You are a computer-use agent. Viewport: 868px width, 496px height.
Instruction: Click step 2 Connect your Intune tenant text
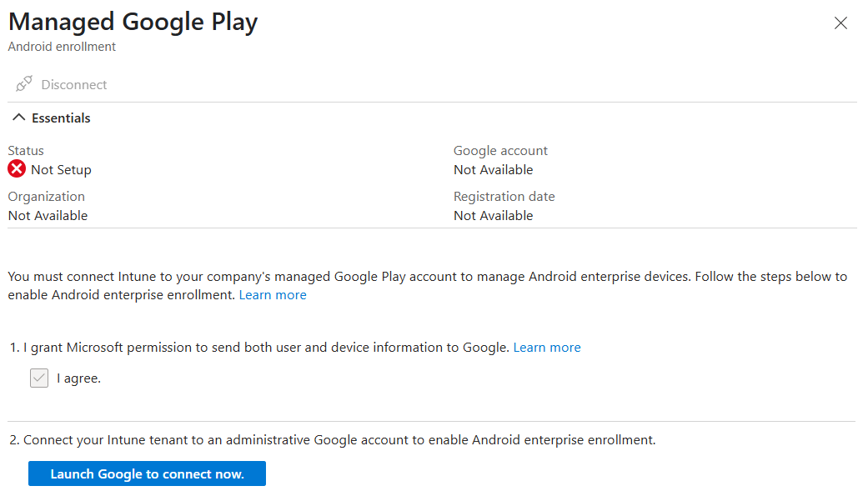click(x=333, y=440)
